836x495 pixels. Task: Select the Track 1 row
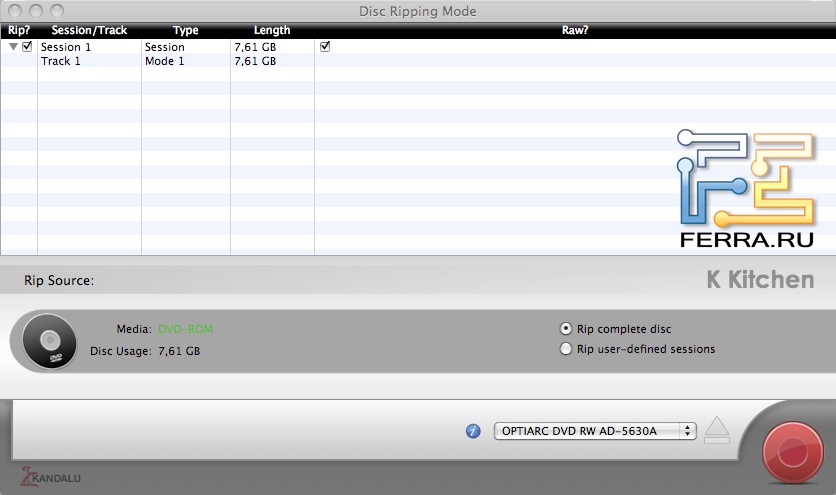418,61
